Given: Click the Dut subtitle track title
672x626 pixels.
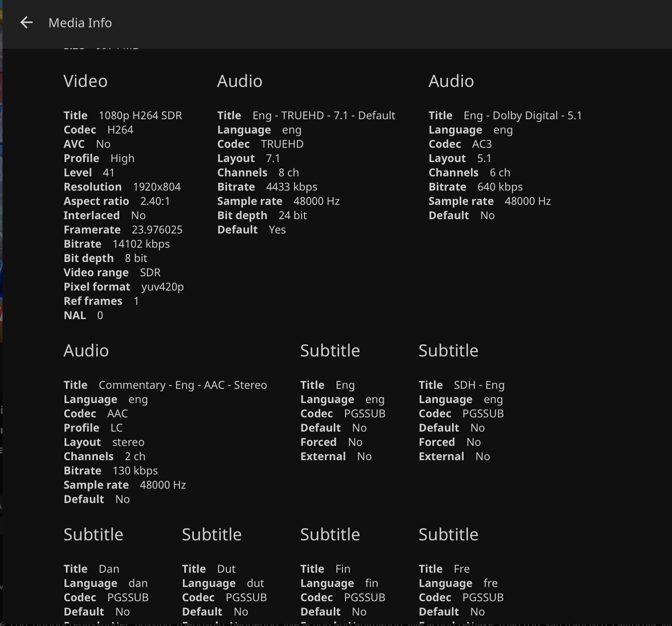Looking at the screenshot, I should pyautogui.click(x=227, y=568).
